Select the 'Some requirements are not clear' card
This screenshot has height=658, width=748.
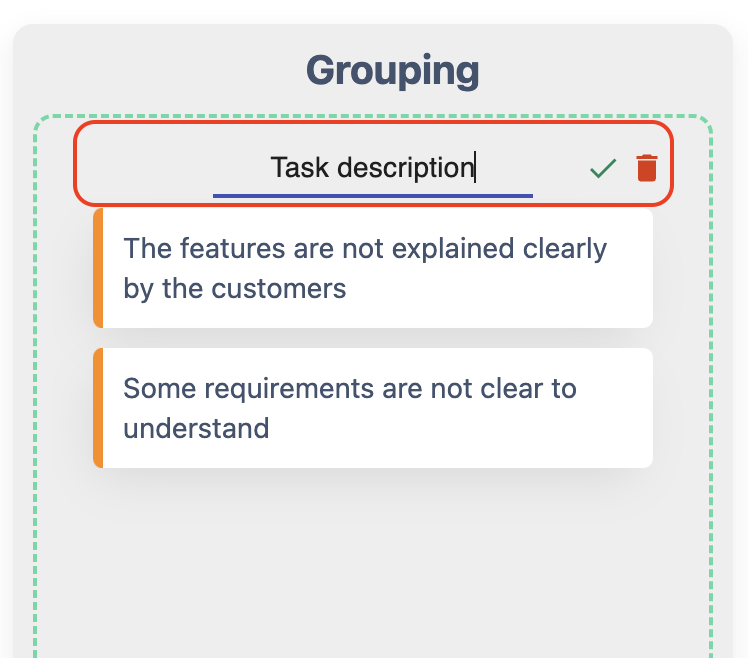373,408
